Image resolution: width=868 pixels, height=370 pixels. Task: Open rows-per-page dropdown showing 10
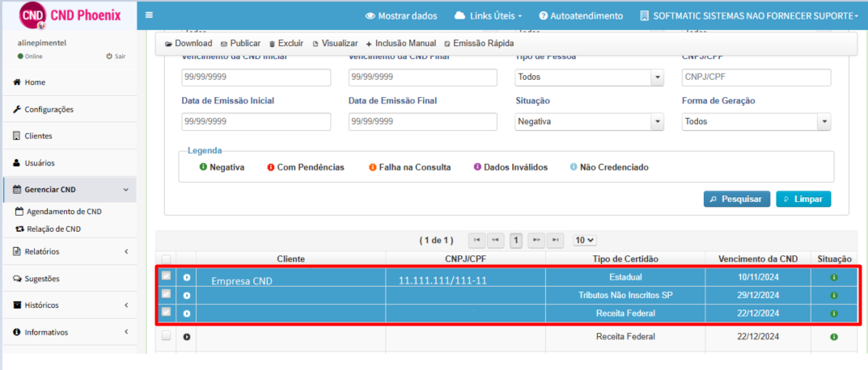[585, 240]
